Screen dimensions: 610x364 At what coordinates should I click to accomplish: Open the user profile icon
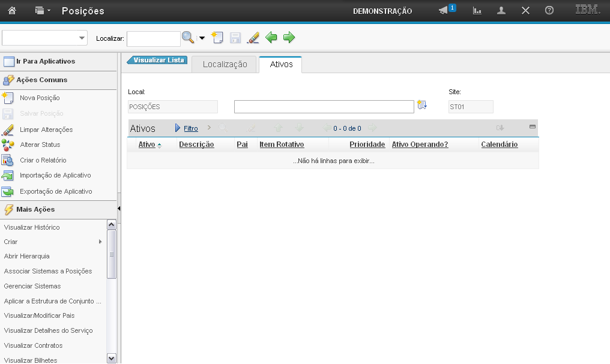point(501,11)
